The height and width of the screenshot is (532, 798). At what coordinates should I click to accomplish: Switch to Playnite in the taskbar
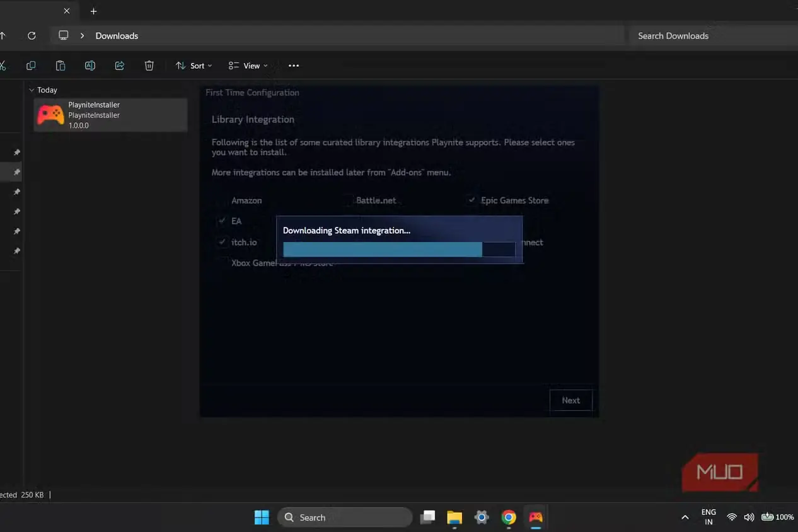coord(535,518)
